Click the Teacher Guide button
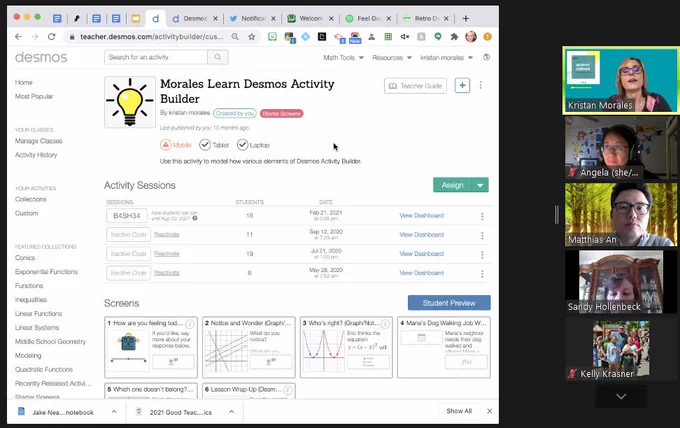The height and width of the screenshot is (428, 680). [x=415, y=86]
